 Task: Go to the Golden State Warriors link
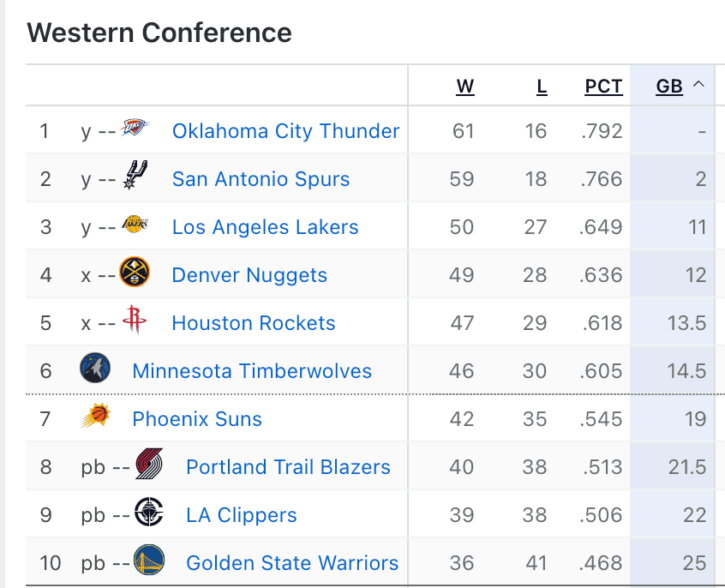[x=292, y=563]
